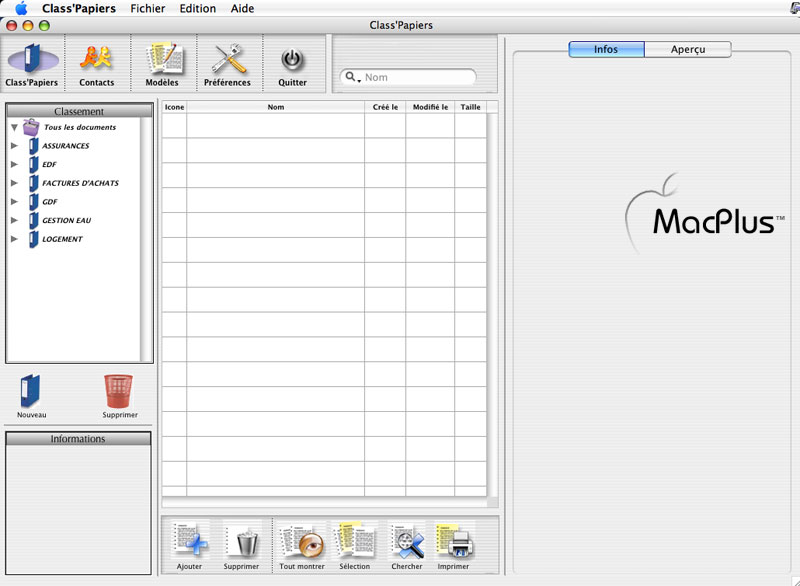The width and height of the screenshot is (800, 586).
Task: Click the document list vertical scrollbar
Action: coord(492,304)
